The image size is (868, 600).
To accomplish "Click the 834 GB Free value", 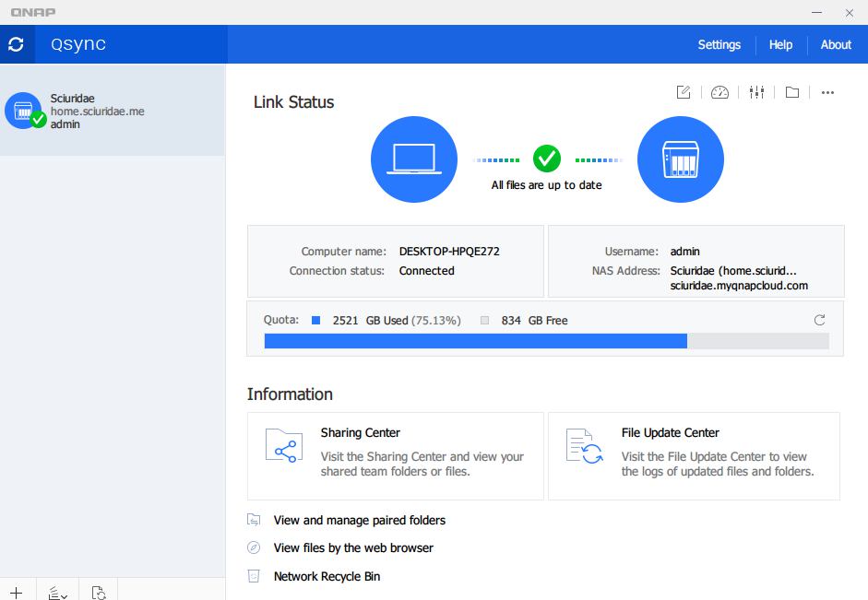I will tap(535, 321).
